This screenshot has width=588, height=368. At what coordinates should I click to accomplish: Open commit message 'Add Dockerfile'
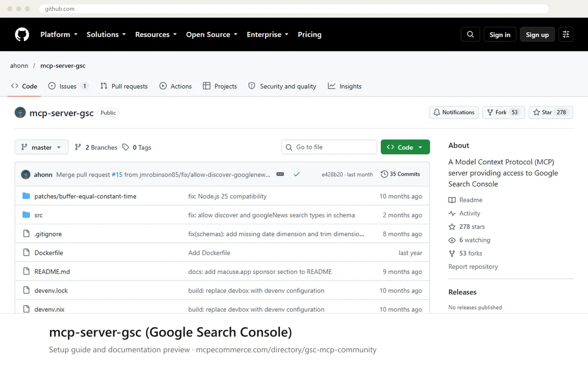click(x=209, y=253)
